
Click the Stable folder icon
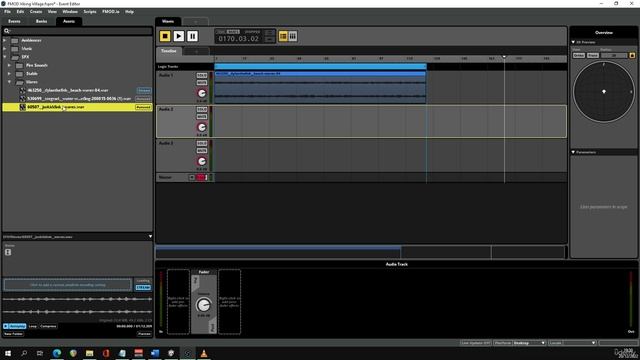19,74
